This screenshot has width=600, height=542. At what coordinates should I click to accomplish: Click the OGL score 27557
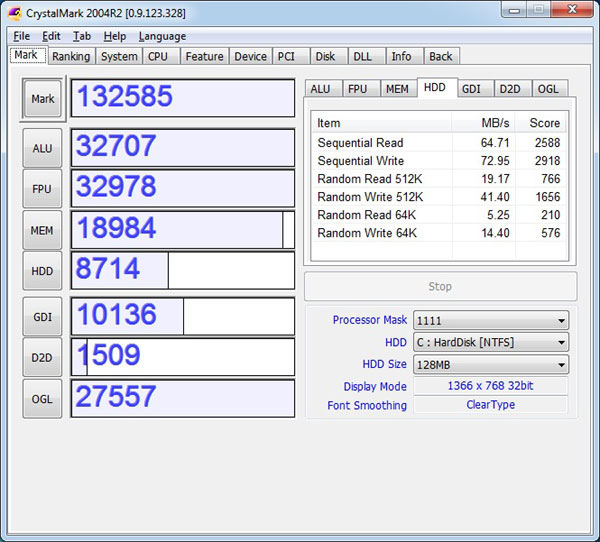pos(183,398)
